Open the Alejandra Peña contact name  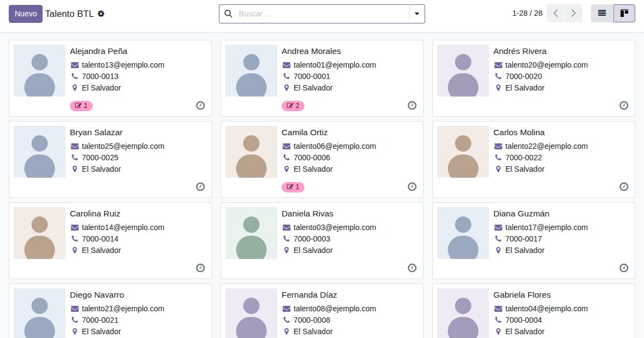[99, 51]
